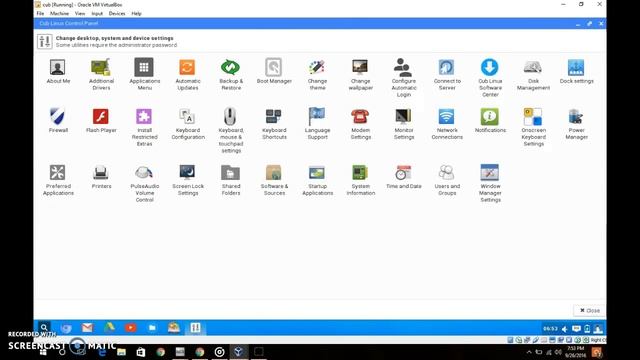This screenshot has height=360, width=640.
Task: Open Network Connections
Action: (447, 124)
